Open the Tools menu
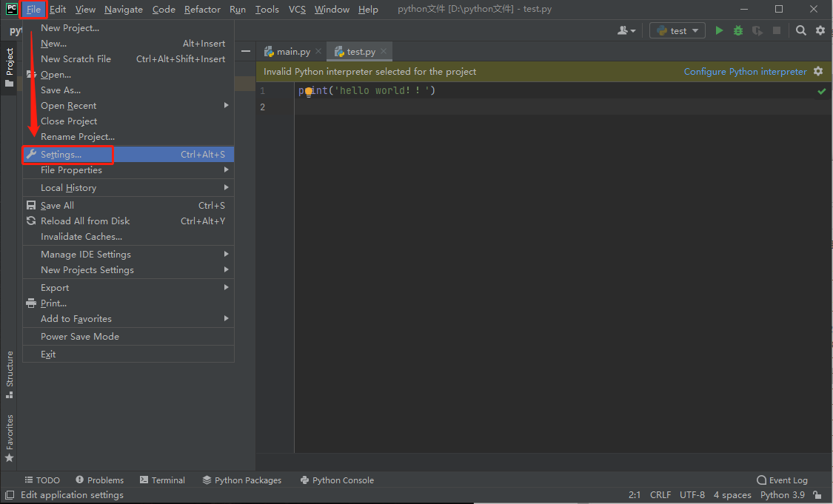This screenshot has width=833, height=504. click(267, 9)
